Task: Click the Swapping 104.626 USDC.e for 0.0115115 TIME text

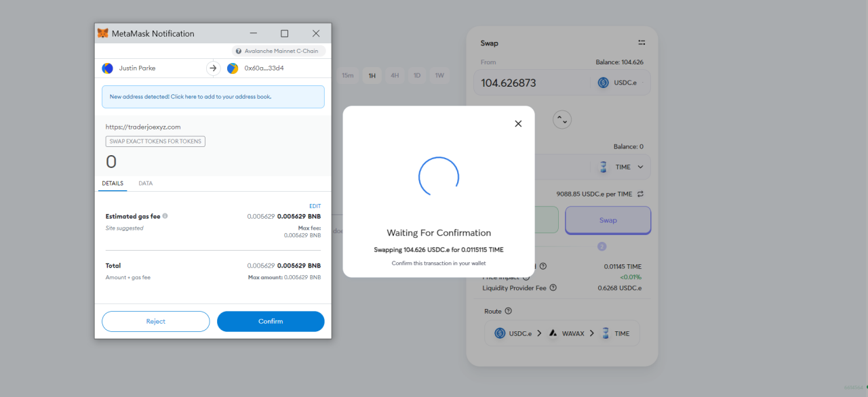Action: click(439, 250)
